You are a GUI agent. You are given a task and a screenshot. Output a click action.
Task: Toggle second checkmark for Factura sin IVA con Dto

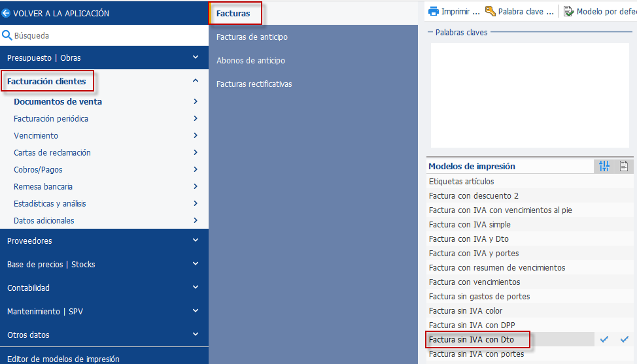625,339
